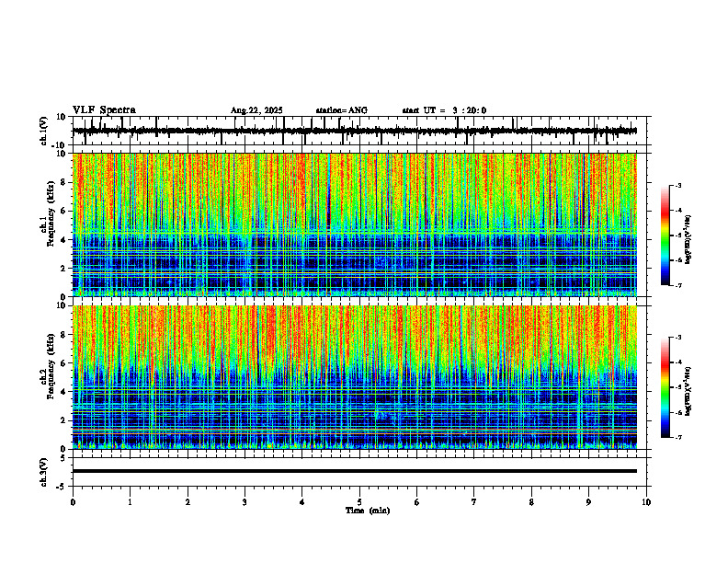Click the "VLF Spectra" title text

tap(104, 110)
